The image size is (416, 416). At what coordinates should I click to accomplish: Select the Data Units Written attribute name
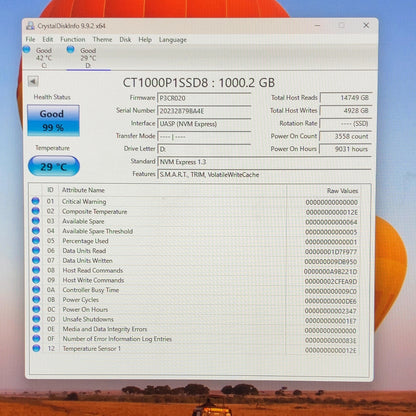pyautogui.click(x=87, y=260)
